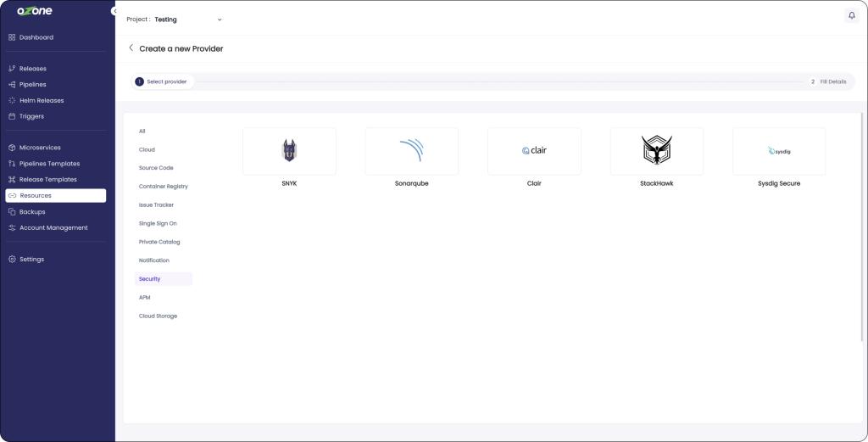Select the StackHawk provider logo
This screenshot has width=868, height=442.
pos(656,151)
